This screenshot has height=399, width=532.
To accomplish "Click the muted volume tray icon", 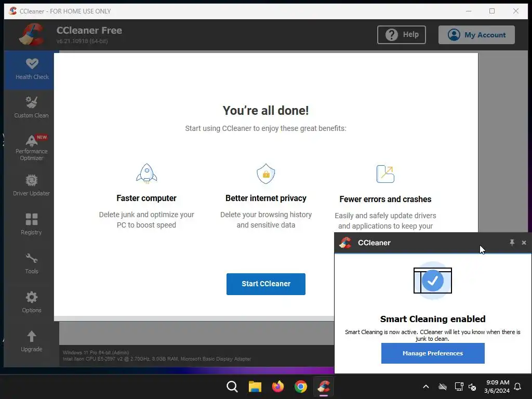I will coord(472,387).
